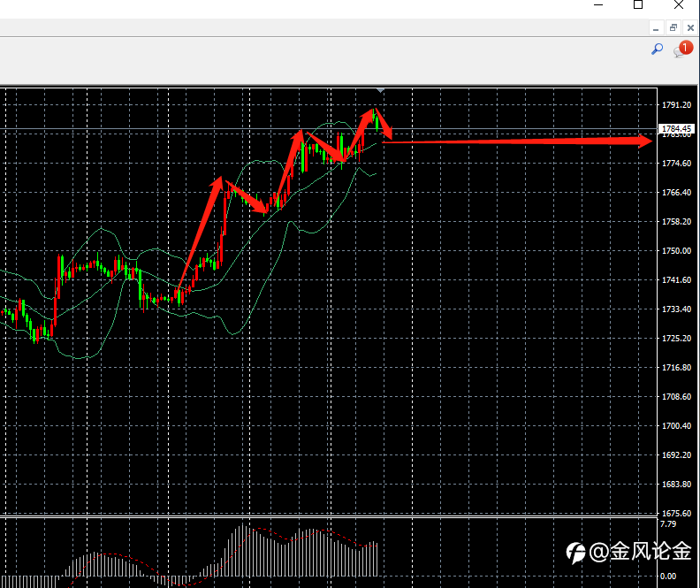Click the 1741.60 price axis label
Viewport: 700px width, 588px height.
(676, 280)
